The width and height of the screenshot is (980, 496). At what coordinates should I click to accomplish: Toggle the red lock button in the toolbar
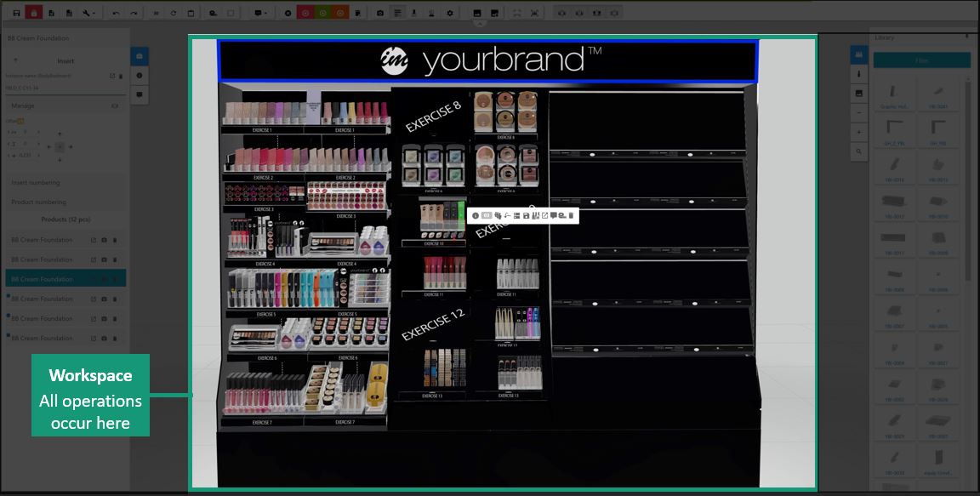tap(34, 14)
